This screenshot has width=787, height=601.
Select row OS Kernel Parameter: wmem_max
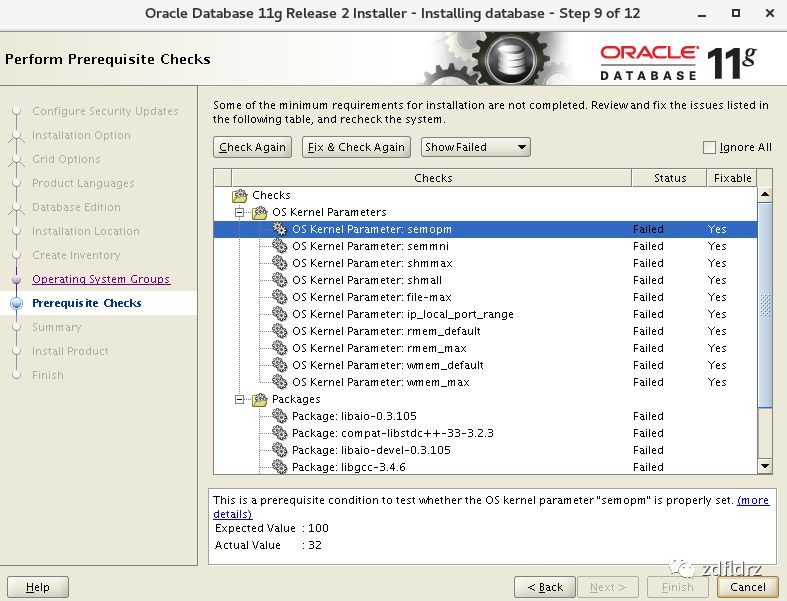[x=485, y=382]
